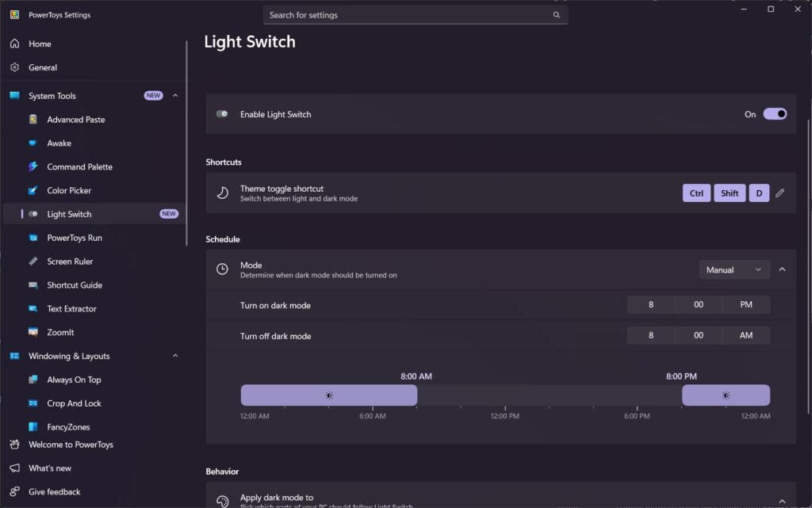812x508 pixels.
Task: Open the General settings page
Action: (x=43, y=68)
